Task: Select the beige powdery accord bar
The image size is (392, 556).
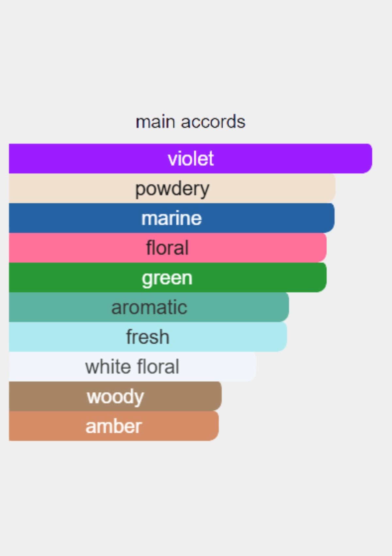Action: pos(172,188)
